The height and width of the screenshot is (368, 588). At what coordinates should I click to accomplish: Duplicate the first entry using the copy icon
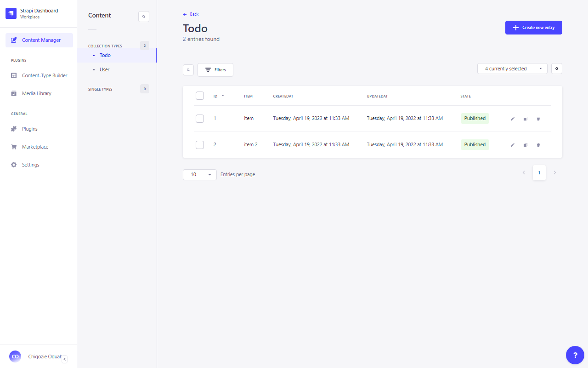point(526,119)
